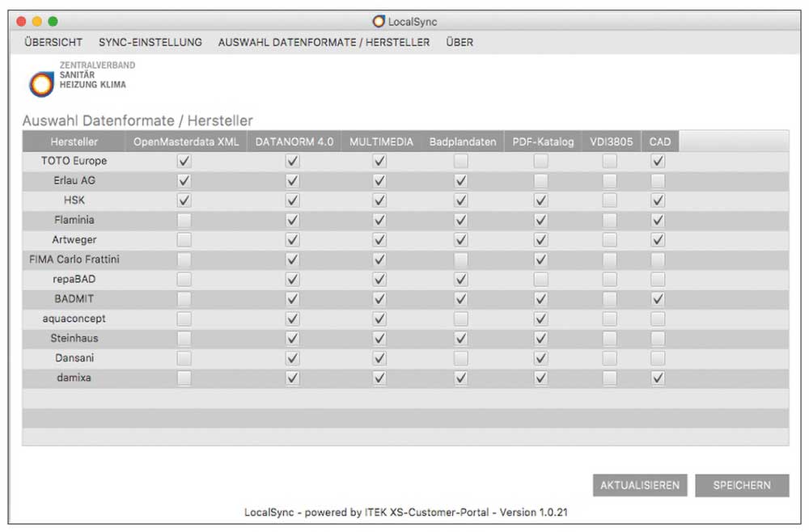This screenshot has width=809, height=532.
Task: Uncheck CAD for TOTO Europe
Action: [657, 161]
